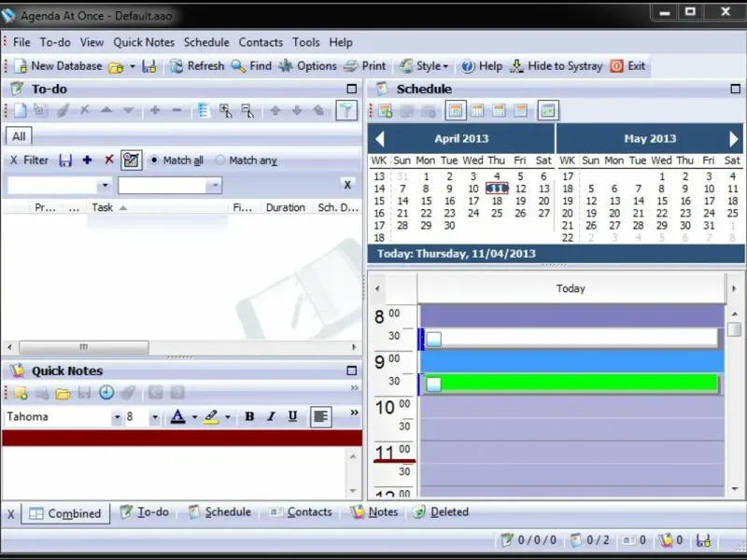Open the font color dropdown arrow
Viewport: 747px width, 560px height.
194,417
